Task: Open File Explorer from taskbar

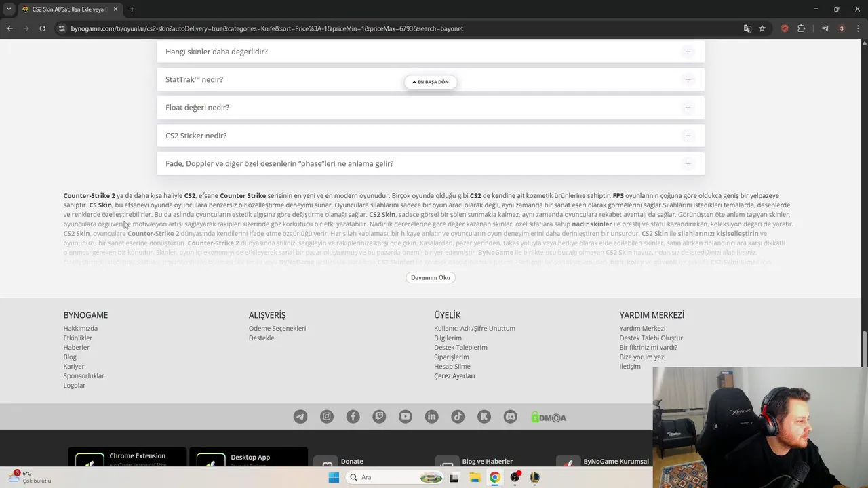Action: [475, 477]
